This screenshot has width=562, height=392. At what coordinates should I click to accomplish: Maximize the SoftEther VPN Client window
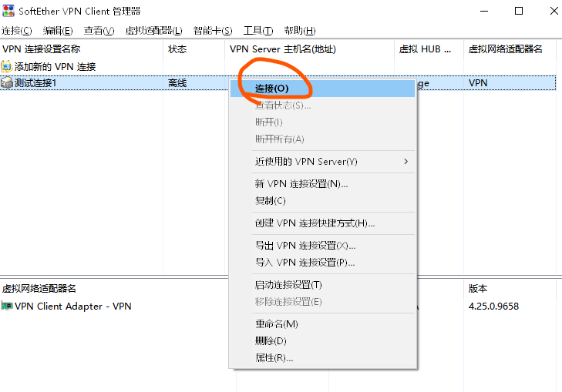(x=518, y=11)
